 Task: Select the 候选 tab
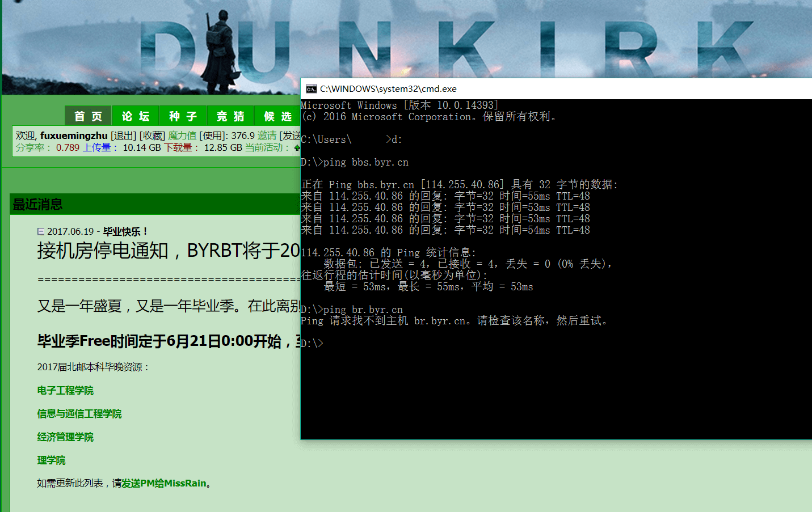point(277,116)
